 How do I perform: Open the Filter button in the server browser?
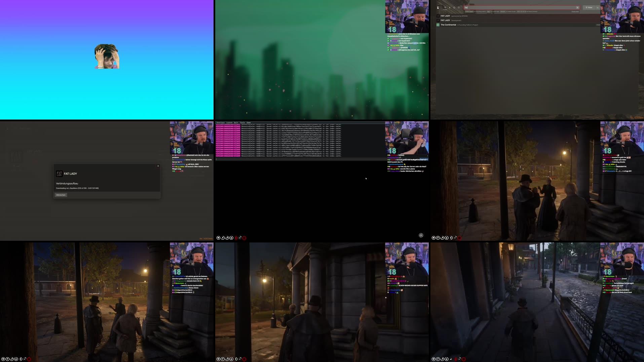(x=589, y=7)
